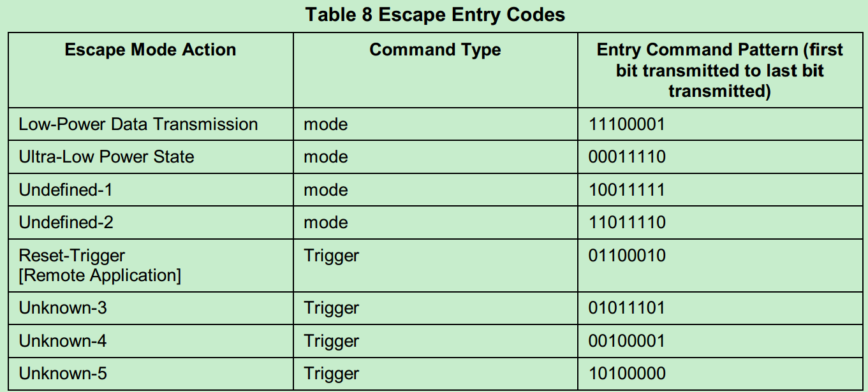Viewport: 868px width, 392px height.
Task: Click the pattern value 11011110
Action: click(x=627, y=222)
